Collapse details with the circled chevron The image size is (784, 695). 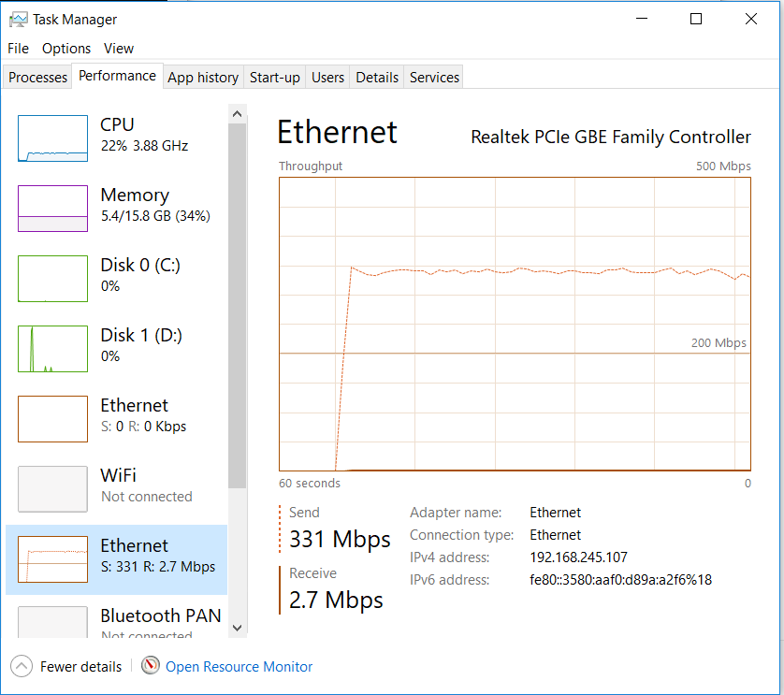(x=22, y=666)
